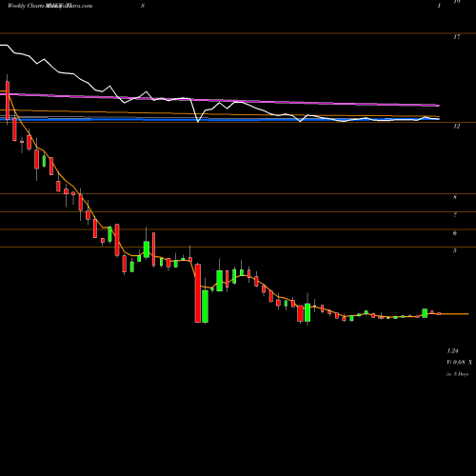
Task: Click the "12" price axis label
Action: point(456,127)
